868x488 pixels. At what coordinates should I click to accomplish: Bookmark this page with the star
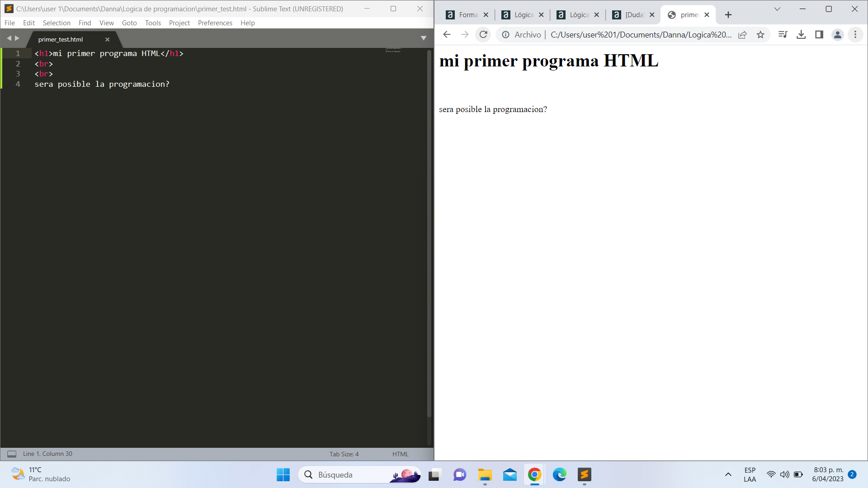pyautogui.click(x=760, y=35)
